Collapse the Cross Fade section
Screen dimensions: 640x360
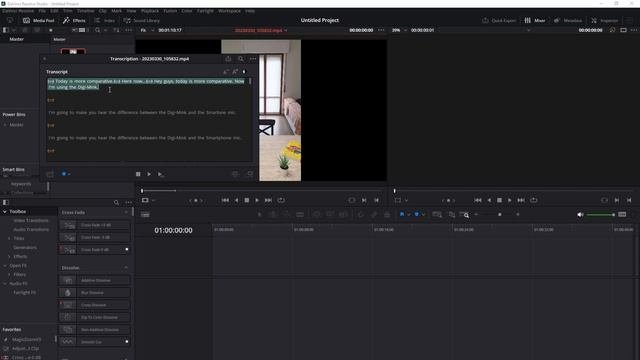click(x=126, y=213)
